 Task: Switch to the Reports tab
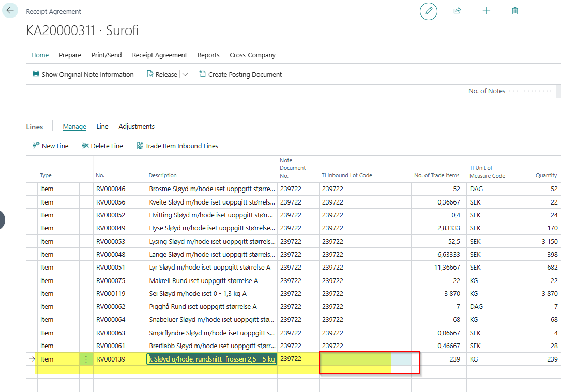point(208,55)
